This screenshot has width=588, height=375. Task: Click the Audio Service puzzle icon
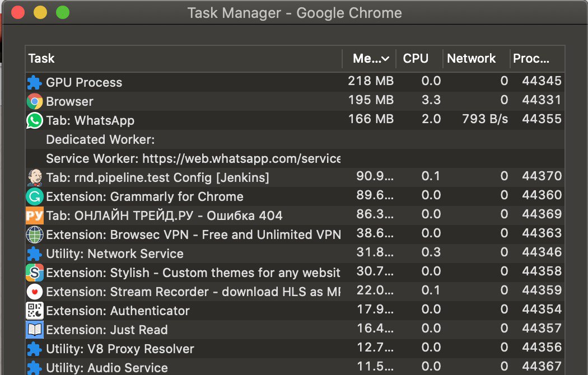34,368
